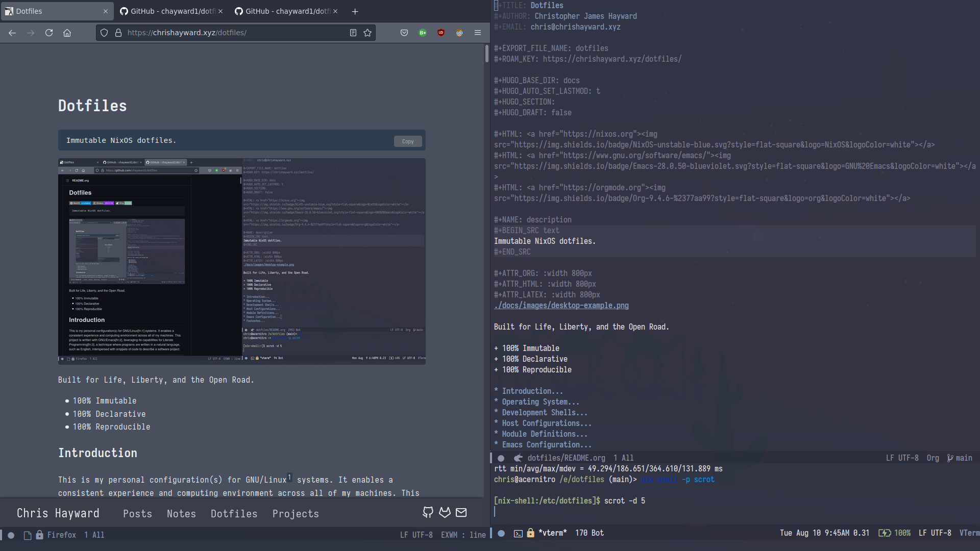Click the desktop-example.png image link
The width and height of the screenshot is (980, 551).
(560, 306)
